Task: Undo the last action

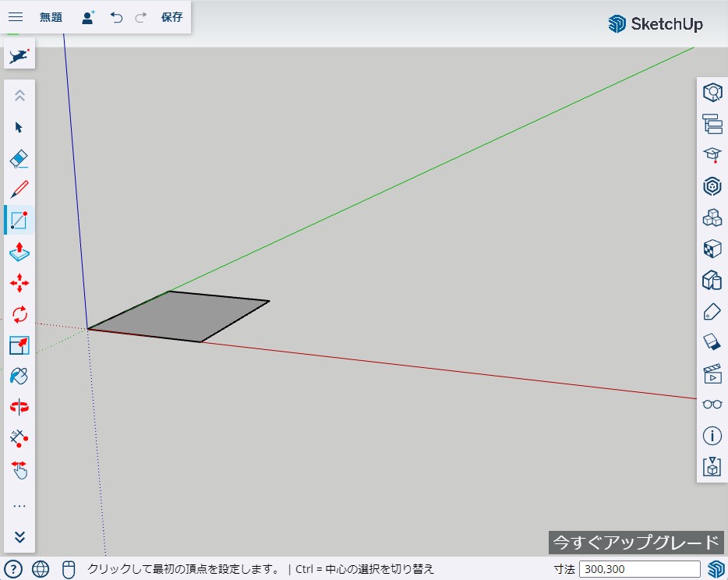Action: tap(117, 17)
